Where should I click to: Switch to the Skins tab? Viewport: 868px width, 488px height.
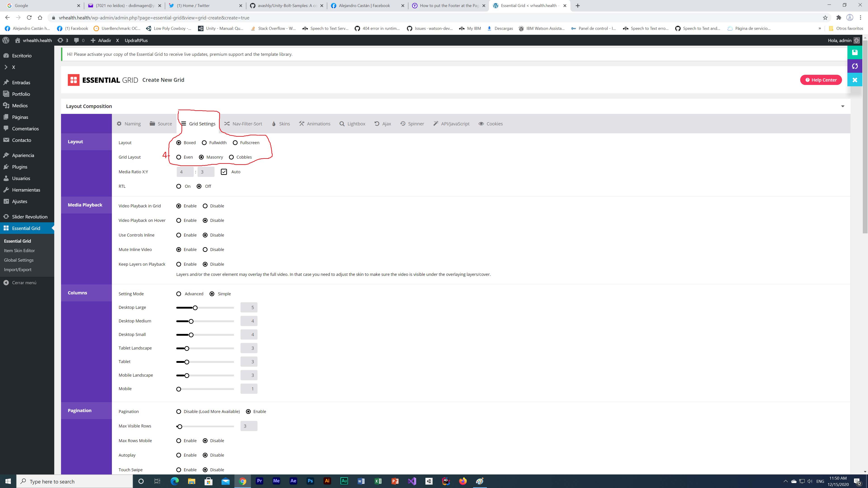[281, 124]
